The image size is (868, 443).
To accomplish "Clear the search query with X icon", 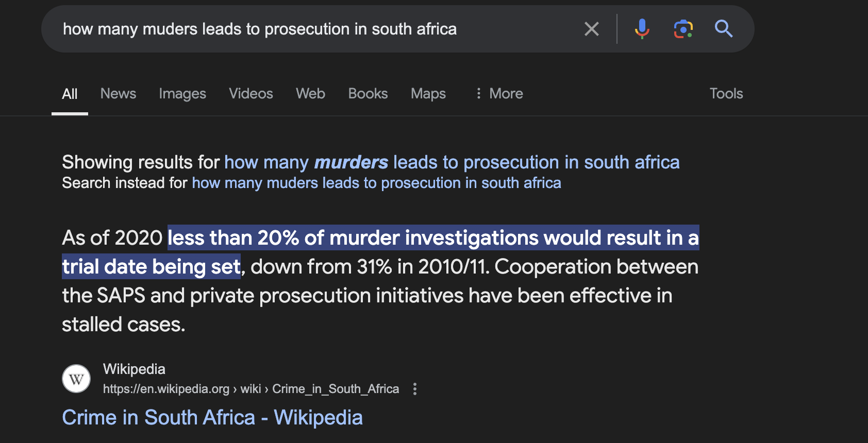I will [592, 29].
